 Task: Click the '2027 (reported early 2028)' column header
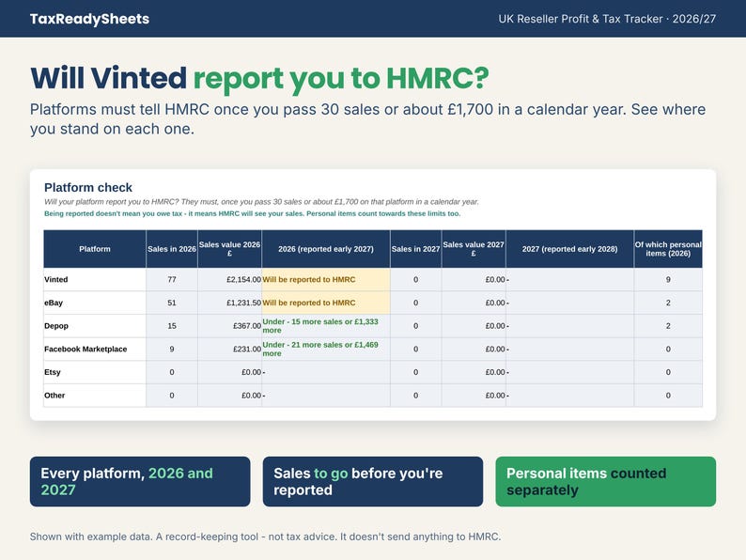569,249
